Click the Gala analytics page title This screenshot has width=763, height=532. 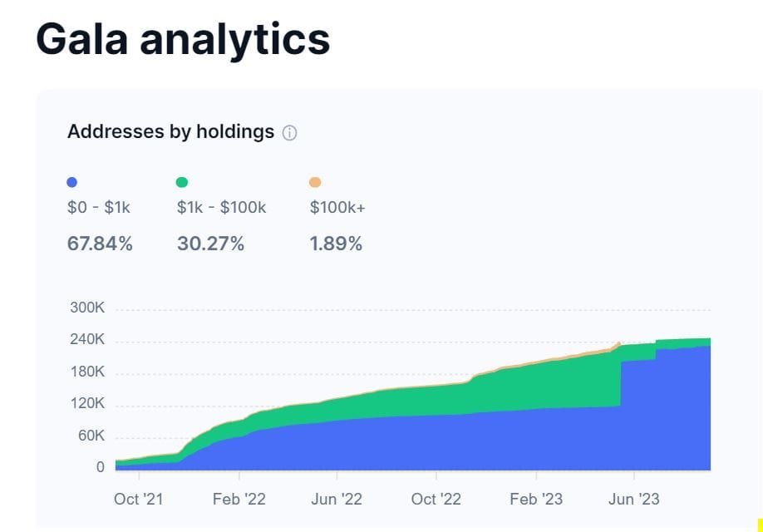pyautogui.click(x=183, y=39)
